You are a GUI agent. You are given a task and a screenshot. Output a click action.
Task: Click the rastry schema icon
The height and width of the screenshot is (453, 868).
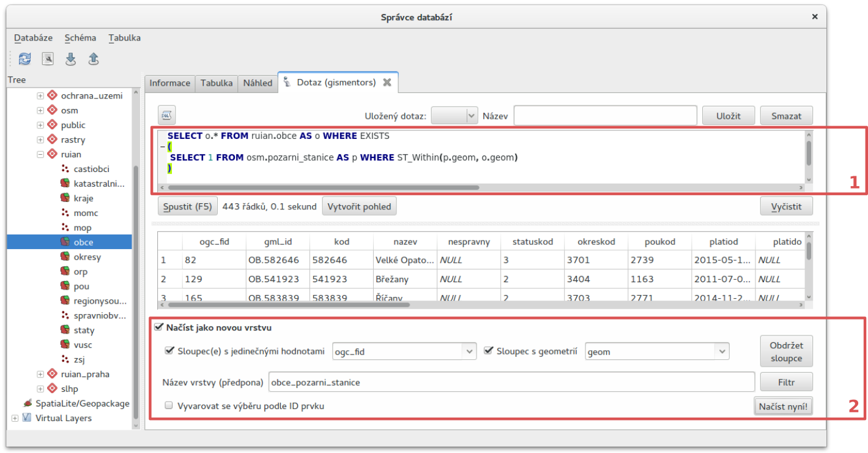coord(52,140)
